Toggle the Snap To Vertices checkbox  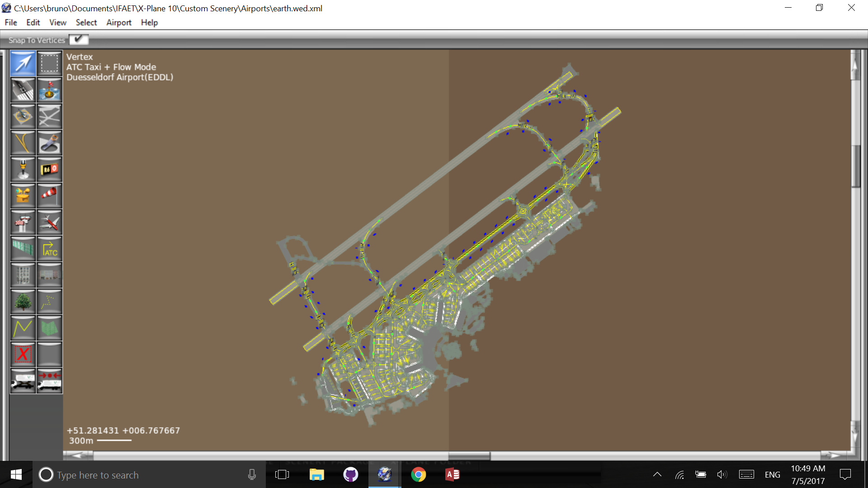click(79, 40)
